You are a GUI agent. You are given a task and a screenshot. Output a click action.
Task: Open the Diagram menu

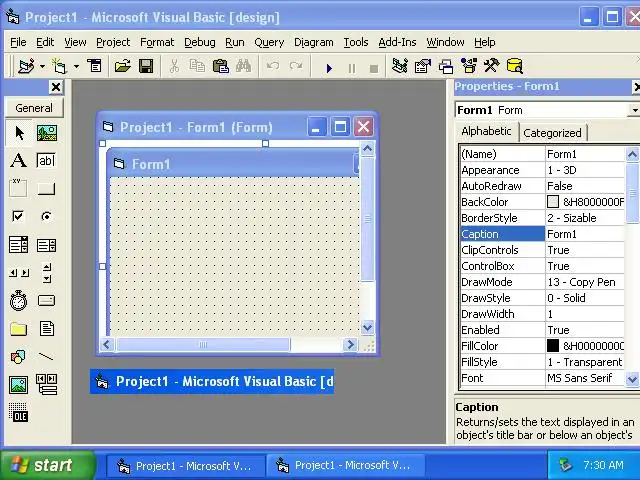pyautogui.click(x=313, y=42)
